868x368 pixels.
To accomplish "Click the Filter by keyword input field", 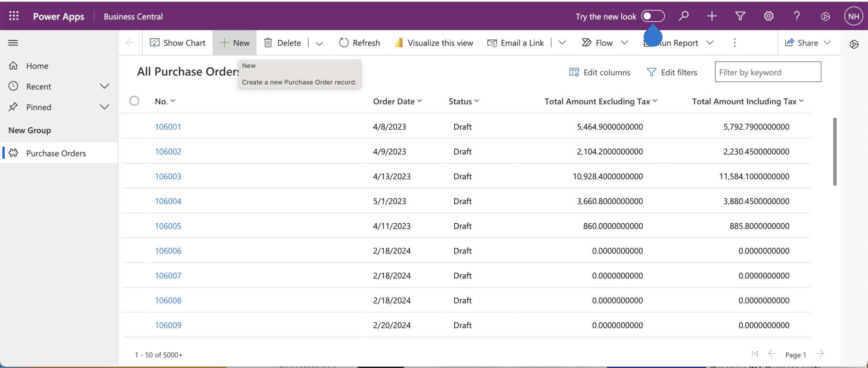I will click(767, 72).
